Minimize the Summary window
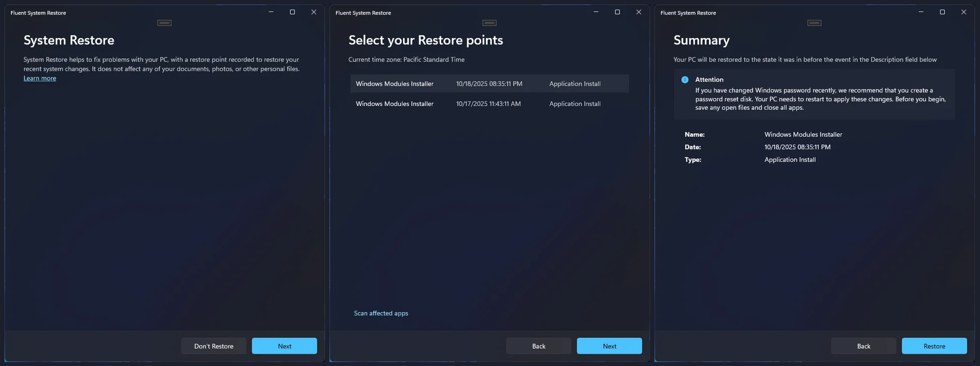The height and width of the screenshot is (366, 980). pyautogui.click(x=921, y=12)
